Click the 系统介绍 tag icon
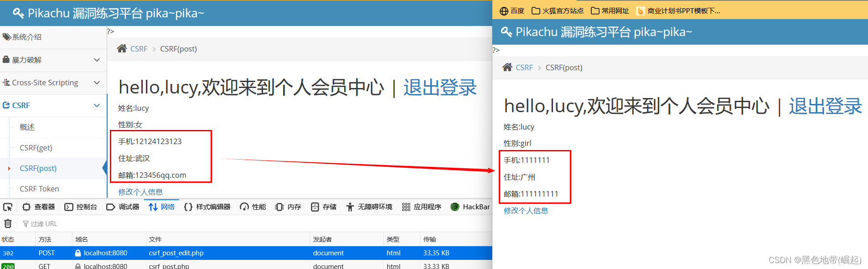Viewport: 868px width, 269px height. [6, 37]
